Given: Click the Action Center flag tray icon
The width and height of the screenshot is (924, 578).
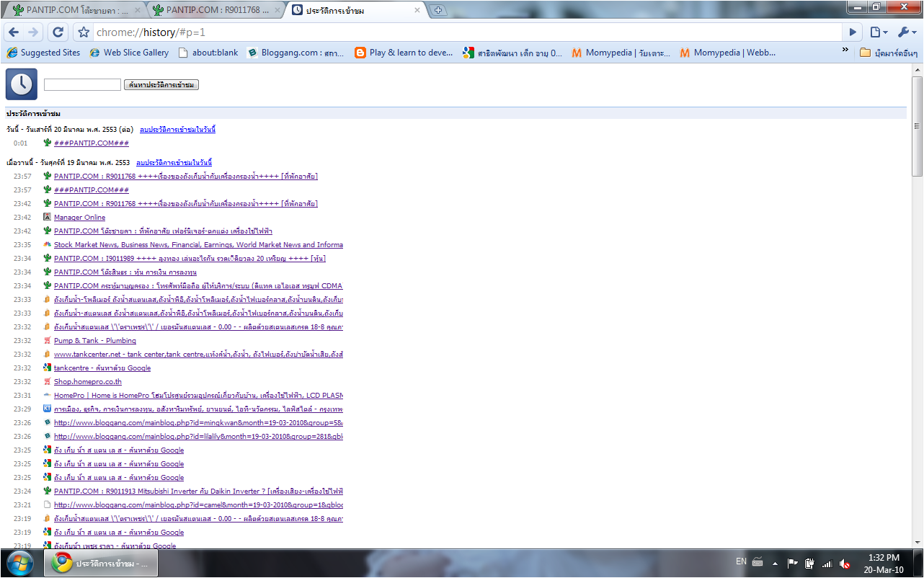Looking at the screenshot, I should [792, 563].
